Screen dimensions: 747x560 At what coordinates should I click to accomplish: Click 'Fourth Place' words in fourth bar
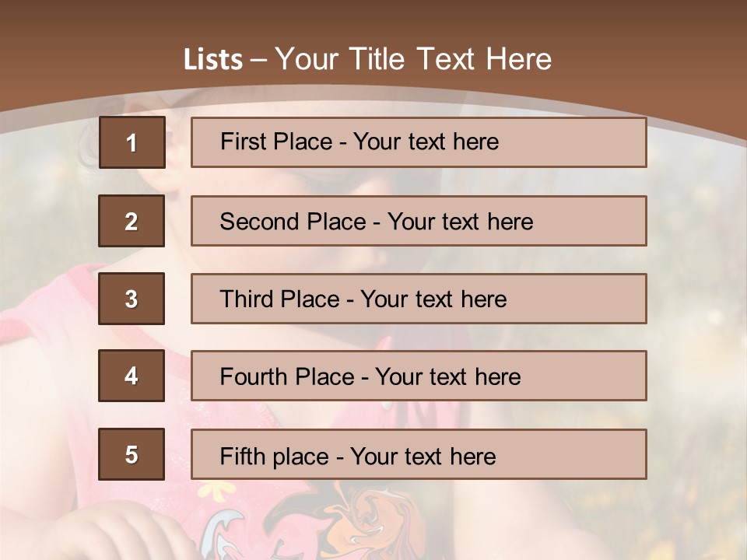tap(287, 376)
